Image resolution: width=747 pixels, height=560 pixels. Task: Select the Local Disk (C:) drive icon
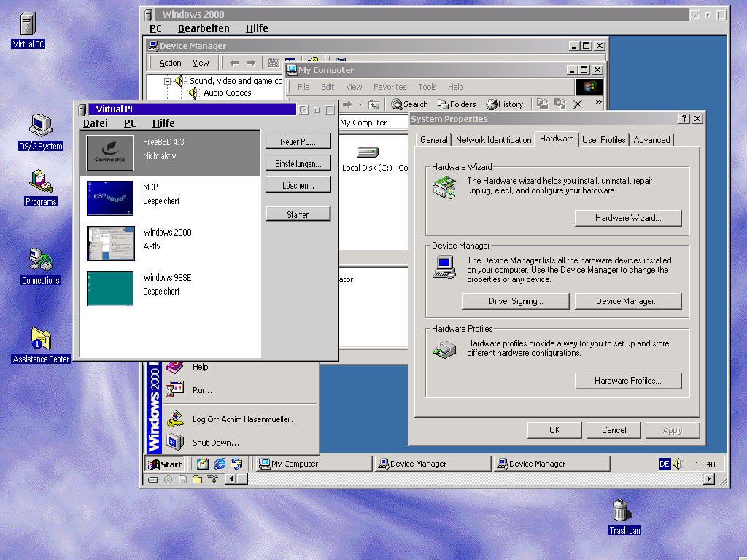[367, 153]
